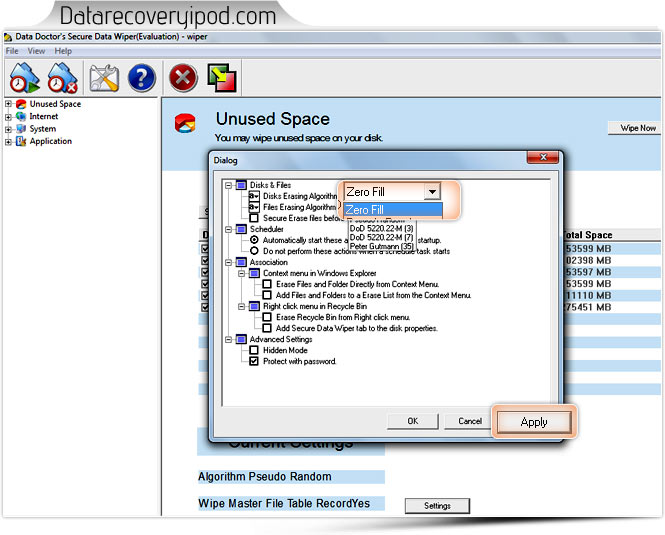This screenshot has height=535, width=665.
Task: Click the Context menu in Windows Explorer icon
Action: (254, 273)
